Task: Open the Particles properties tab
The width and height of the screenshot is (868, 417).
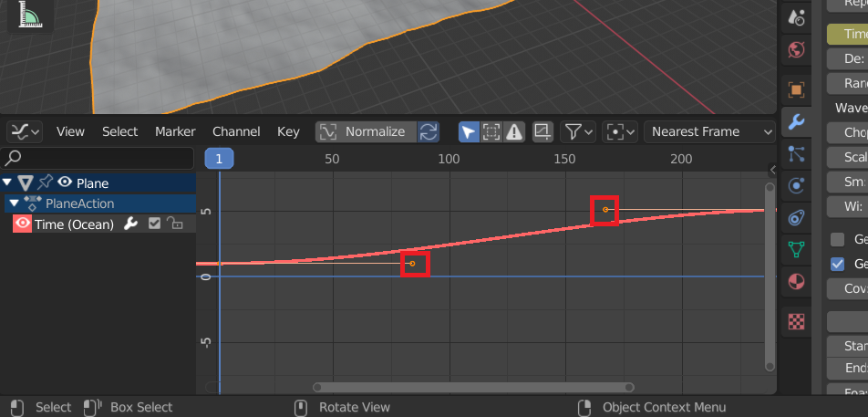Action: (x=796, y=153)
